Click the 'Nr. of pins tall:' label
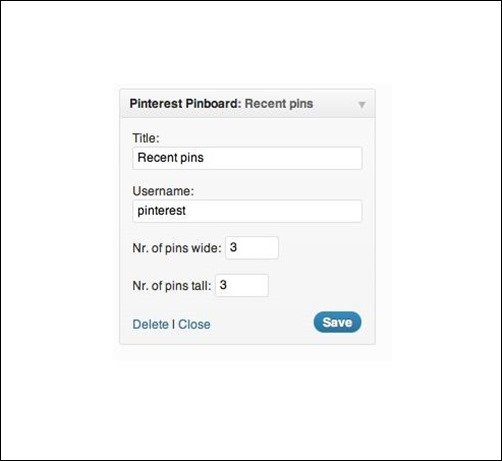Image resolution: width=502 pixels, height=461 pixels. (172, 286)
